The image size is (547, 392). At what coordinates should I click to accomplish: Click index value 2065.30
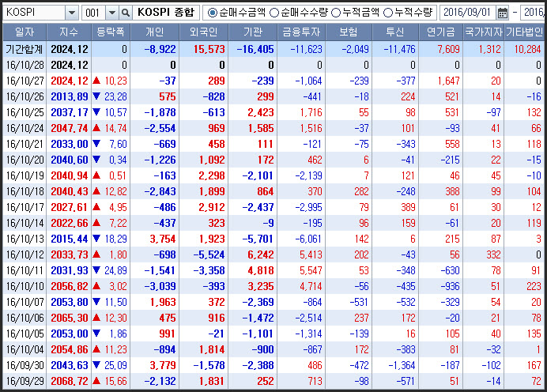[70, 318]
